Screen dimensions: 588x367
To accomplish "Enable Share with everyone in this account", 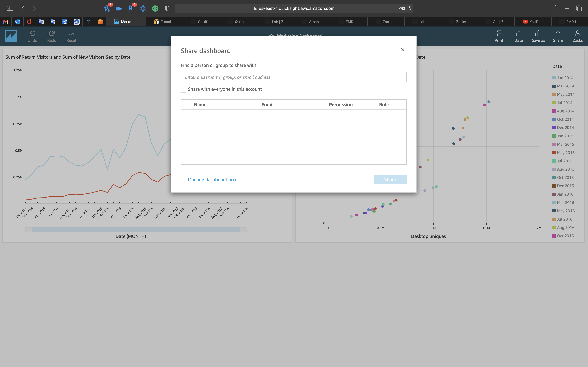I will coord(184,90).
